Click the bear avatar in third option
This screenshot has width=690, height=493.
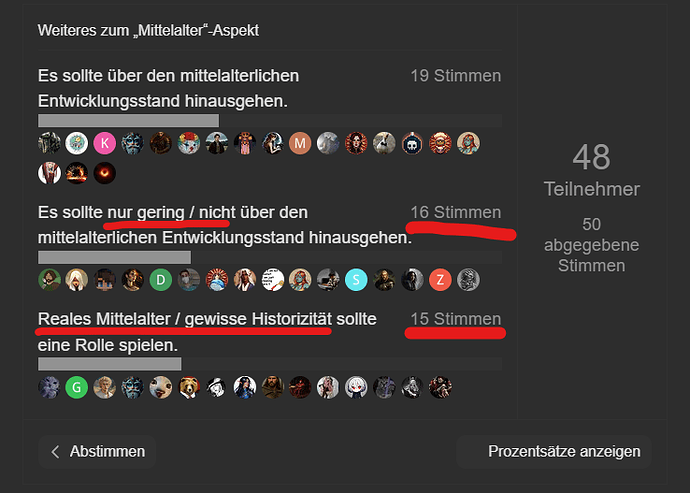(x=189, y=387)
